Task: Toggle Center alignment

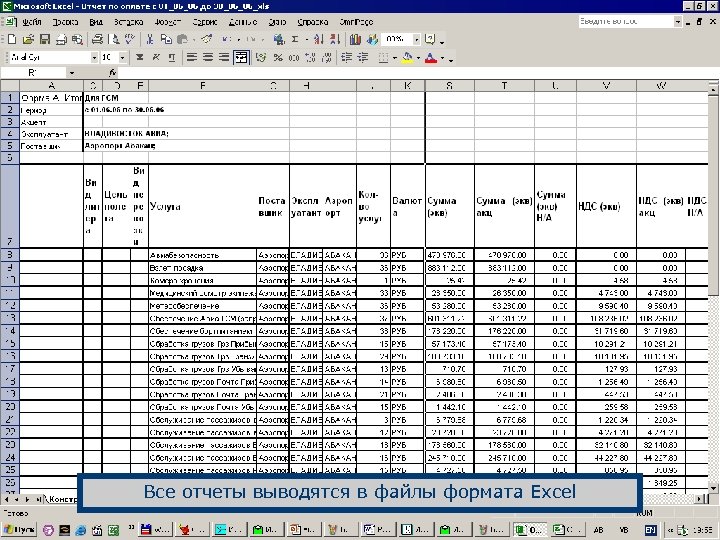Action: 208,57
